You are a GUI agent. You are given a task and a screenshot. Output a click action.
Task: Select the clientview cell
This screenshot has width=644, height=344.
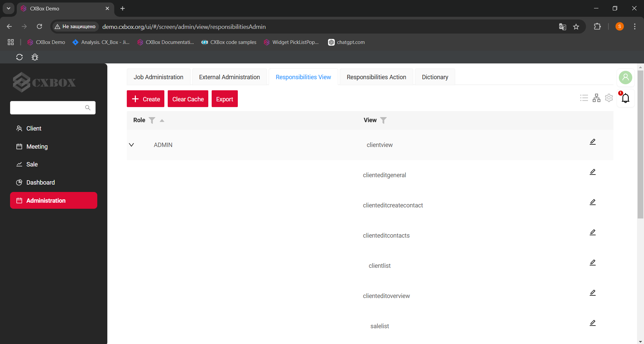380,145
